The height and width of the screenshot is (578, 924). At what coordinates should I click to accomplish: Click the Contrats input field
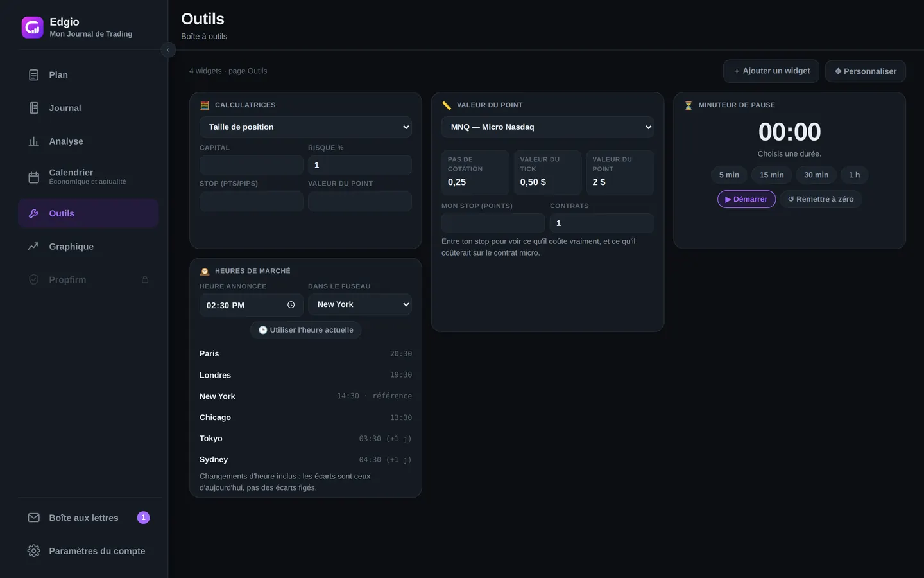(x=602, y=223)
